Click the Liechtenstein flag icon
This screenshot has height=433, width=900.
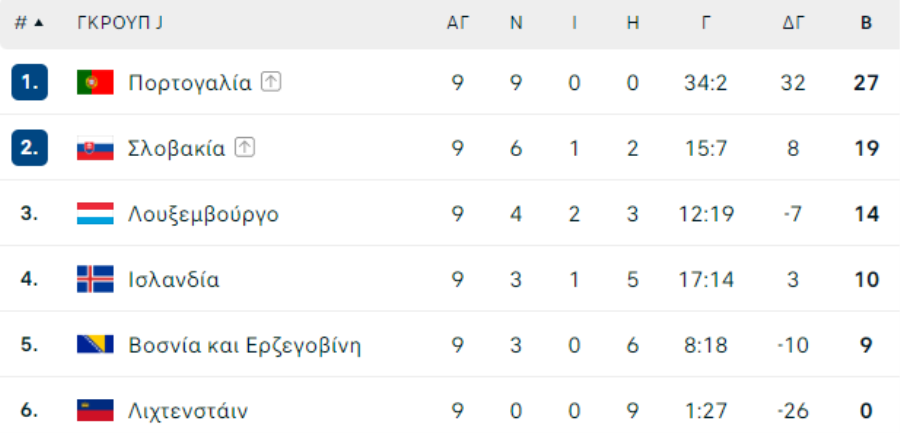(x=95, y=411)
